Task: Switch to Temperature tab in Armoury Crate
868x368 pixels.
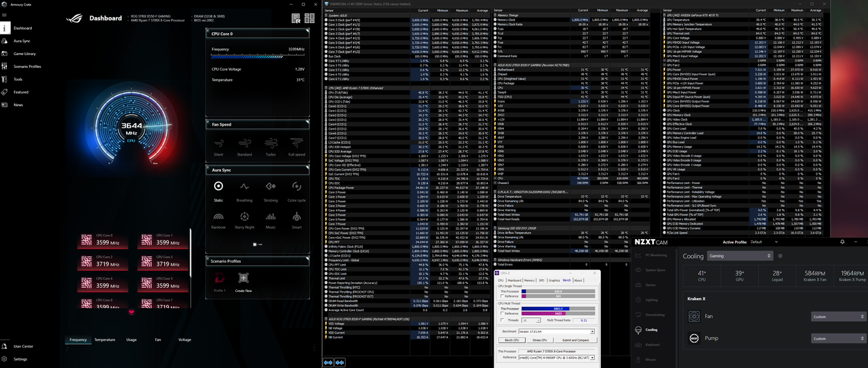Action: [104, 339]
